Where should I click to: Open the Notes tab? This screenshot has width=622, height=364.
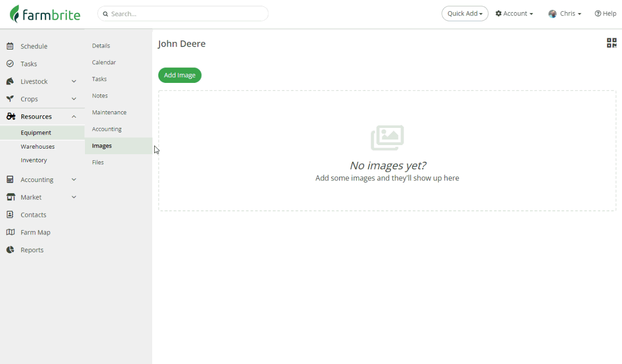point(118,96)
